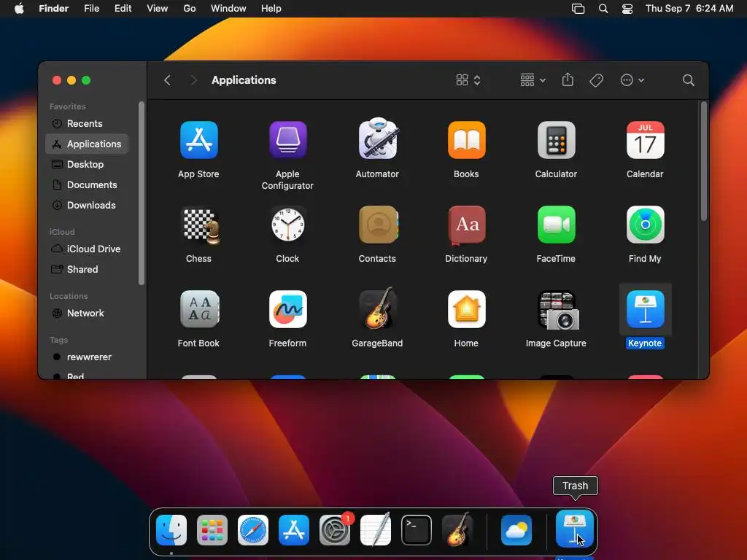Click the Edit Tags toolbar icon
The image size is (747, 560).
596,80
